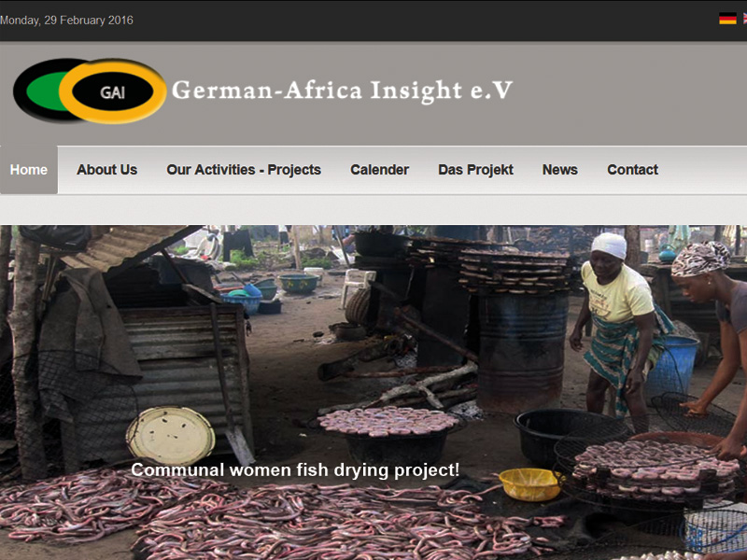This screenshot has height=560, width=747.
Task: Switch site language using German flag
Action: pos(727,19)
